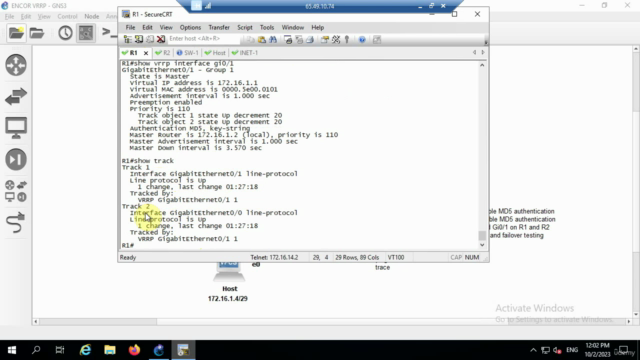Screen dimensions: 640x360
Task: Click Task View icon on taskbar
Action: tap(60, 350)
